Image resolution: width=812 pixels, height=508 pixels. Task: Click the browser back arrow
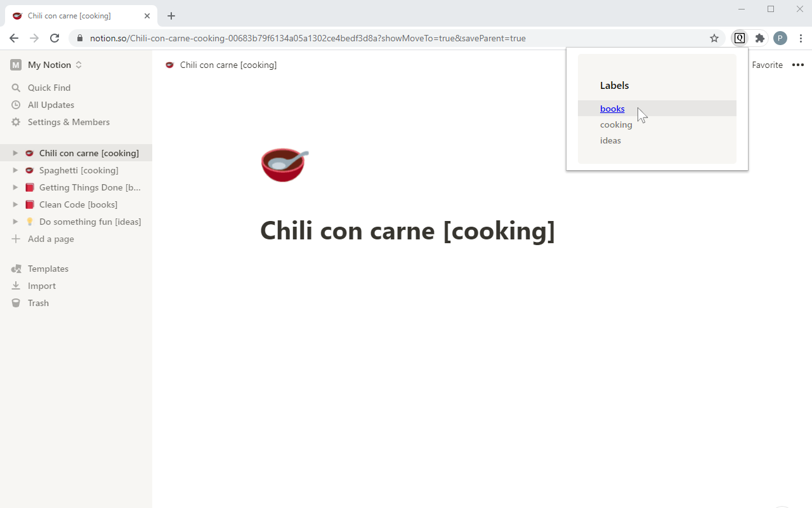click(14, 38)
